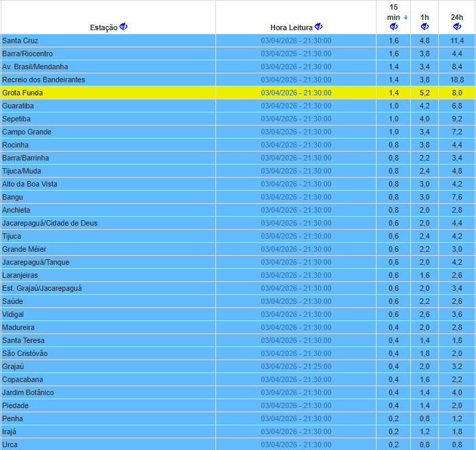
Task: Select the highlighted Grota Funda station
Action: (23, 93)
